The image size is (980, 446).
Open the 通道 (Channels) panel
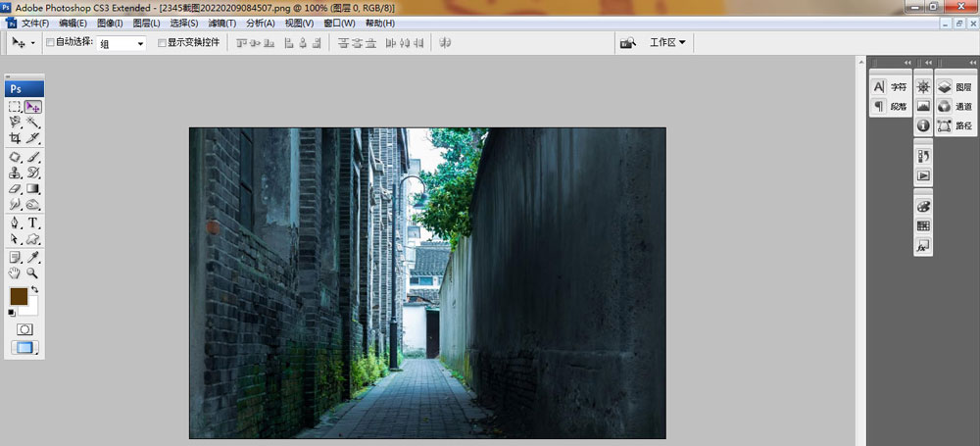click(955, 106)
